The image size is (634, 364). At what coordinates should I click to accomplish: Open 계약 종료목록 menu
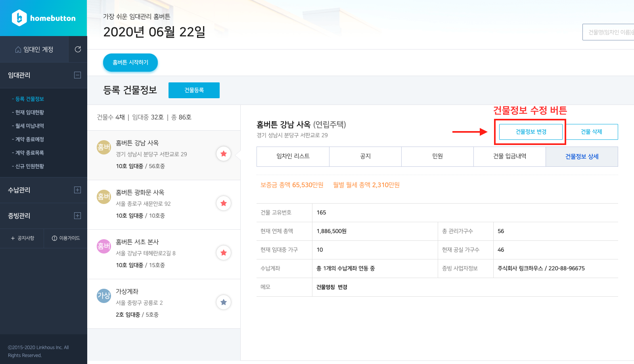click(x=28, y=153)
